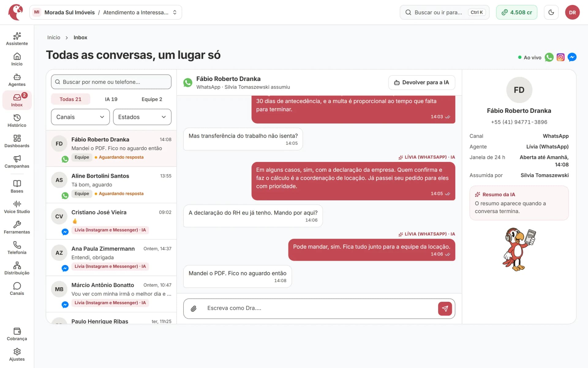Open the workspace switcher Morada Sul Imóveis

click(106, 12)
